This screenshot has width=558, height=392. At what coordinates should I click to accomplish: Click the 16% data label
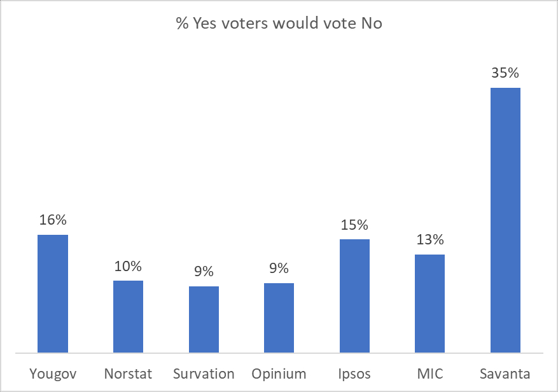click(53, 220)
